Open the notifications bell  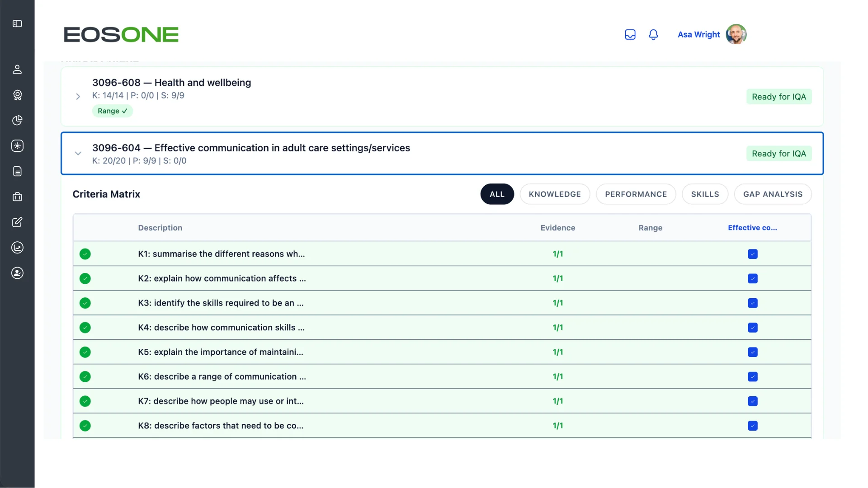[x=653, y=34]
